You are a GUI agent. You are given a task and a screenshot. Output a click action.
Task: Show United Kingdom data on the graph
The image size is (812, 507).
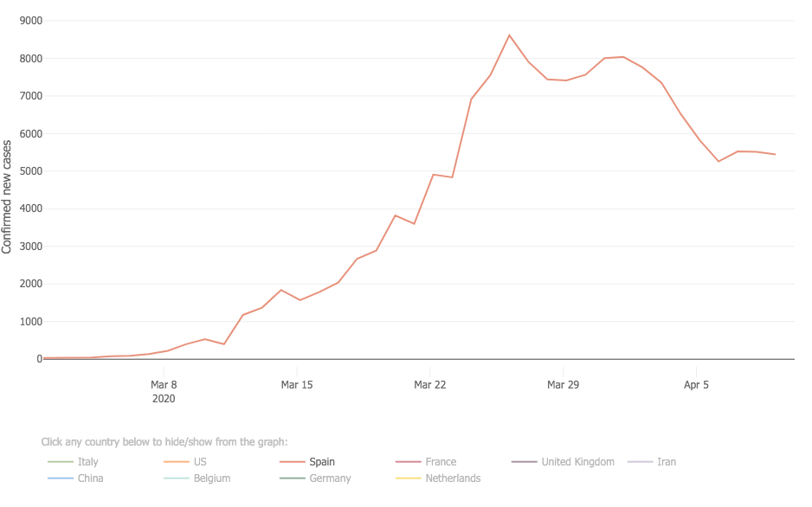(x=577, y=462)
